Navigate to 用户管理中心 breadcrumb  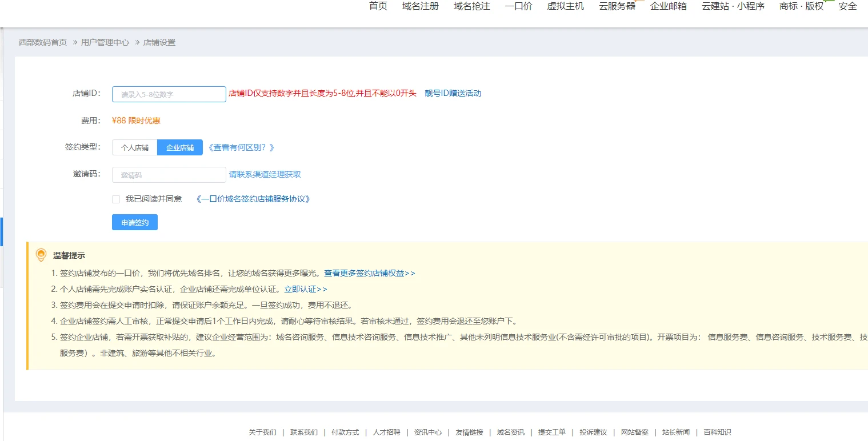coord(105,42)
